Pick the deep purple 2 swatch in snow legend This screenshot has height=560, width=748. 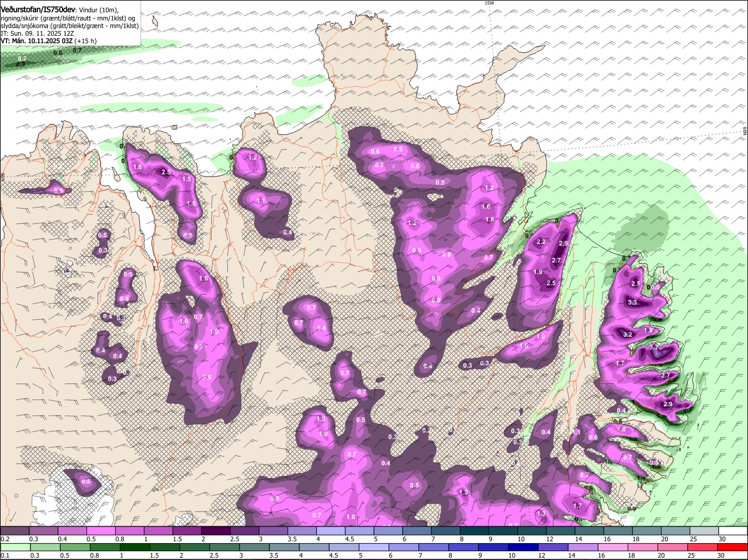coord(215,531)
